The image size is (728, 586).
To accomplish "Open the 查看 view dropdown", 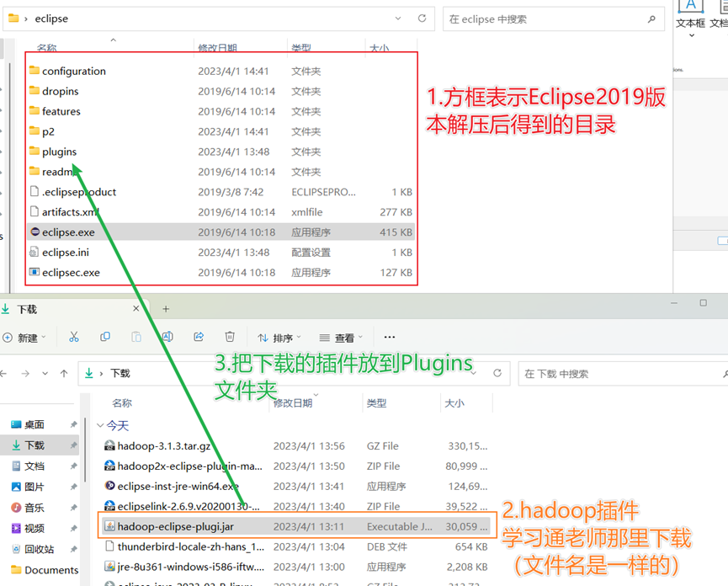I will [341, 338].
